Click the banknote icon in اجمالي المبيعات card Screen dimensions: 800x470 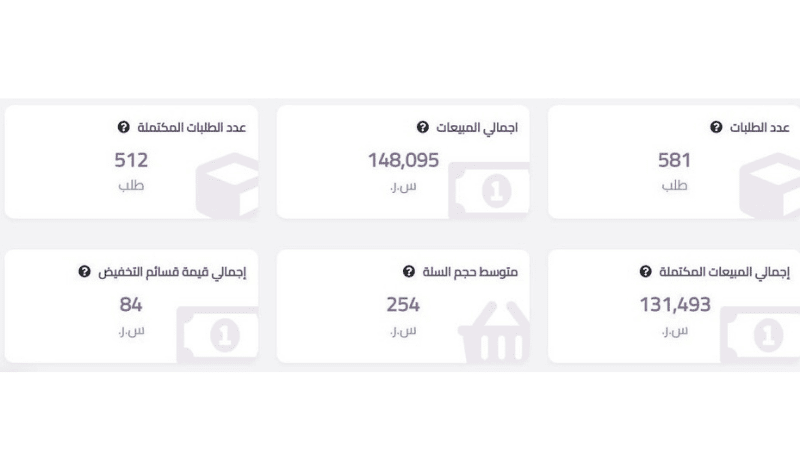coord(489,190)
